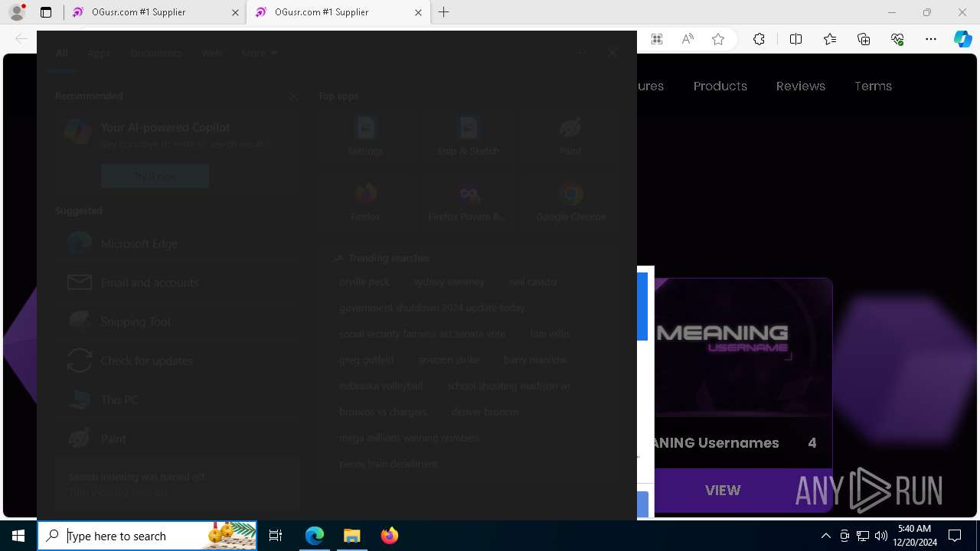Click Windows Start button

coord(18,536)
